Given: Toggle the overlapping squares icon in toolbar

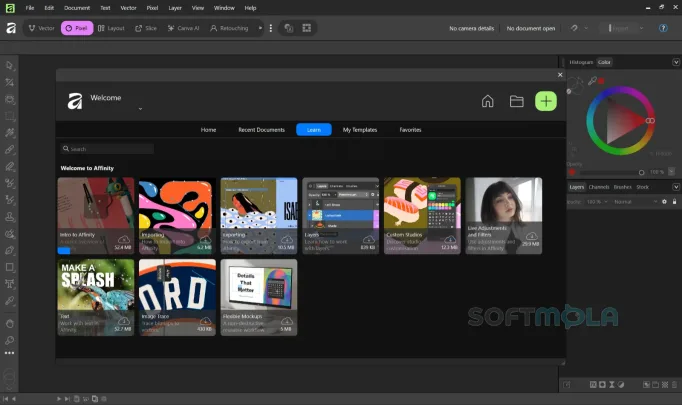Looking at the screenshot, I should [288, 28].
